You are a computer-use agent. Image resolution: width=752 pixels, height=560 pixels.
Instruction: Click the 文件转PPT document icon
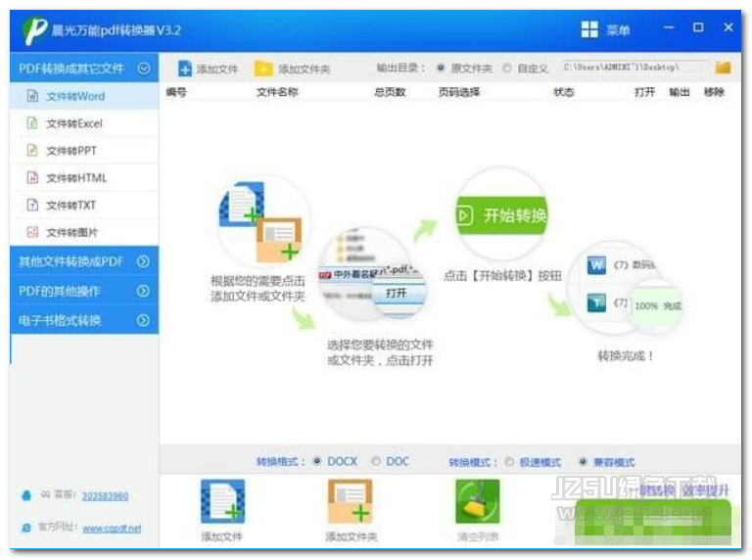tap(32, 151)
